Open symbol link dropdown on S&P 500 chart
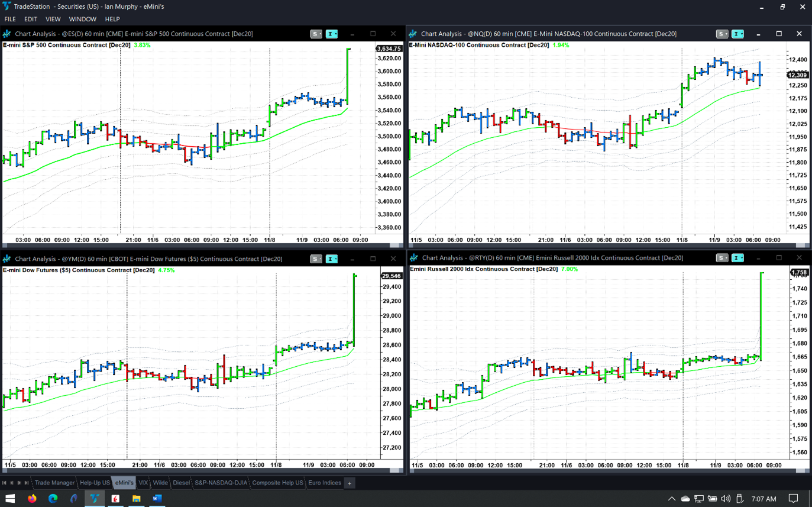 (321, 34)
